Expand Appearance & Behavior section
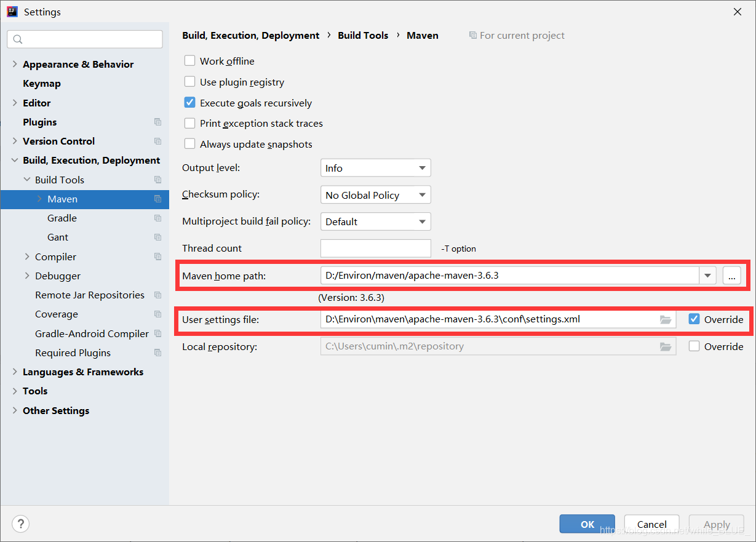 point(15,64)
